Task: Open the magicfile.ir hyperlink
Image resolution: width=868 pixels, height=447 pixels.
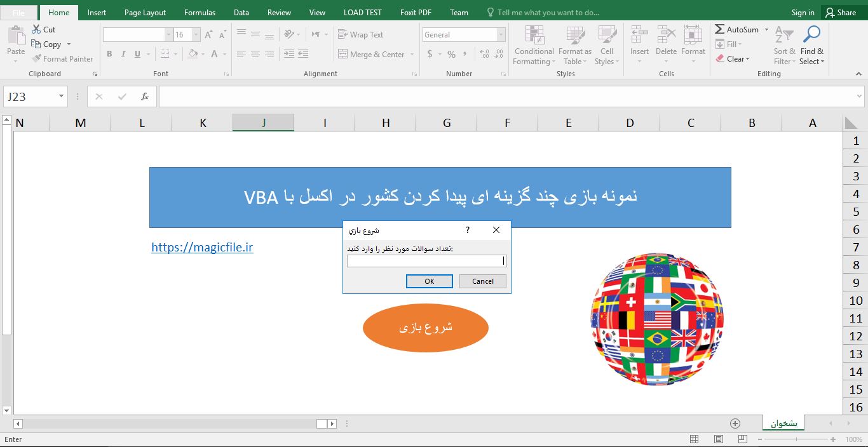Action: click(x=202, y=248)
